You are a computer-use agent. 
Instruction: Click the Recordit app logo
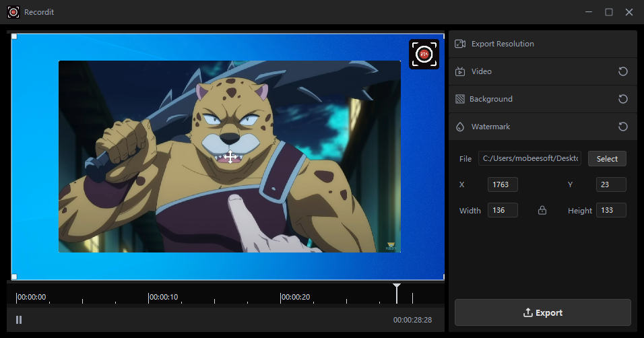[x=13, y=12]
